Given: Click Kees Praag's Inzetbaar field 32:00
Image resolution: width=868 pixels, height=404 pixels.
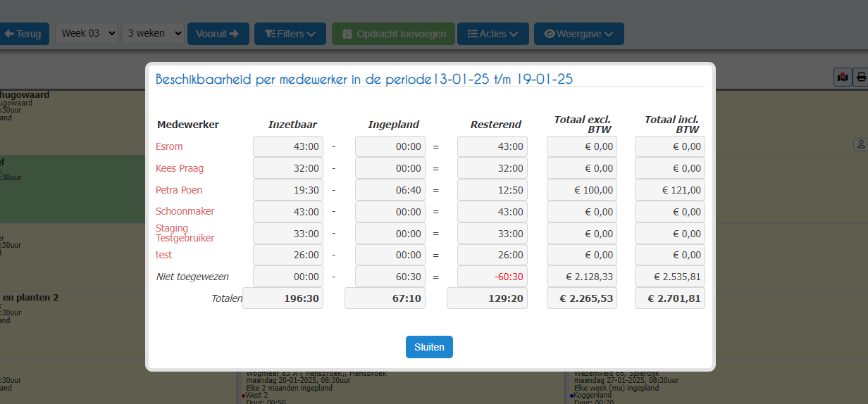Looking at the screenshot, I should pos(288,168).
